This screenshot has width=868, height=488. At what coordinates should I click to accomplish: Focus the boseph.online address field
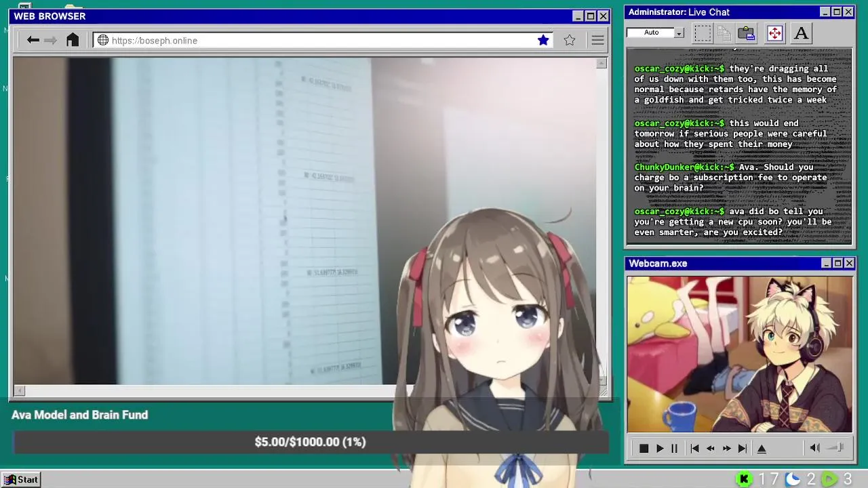click(x=323, y=41)
